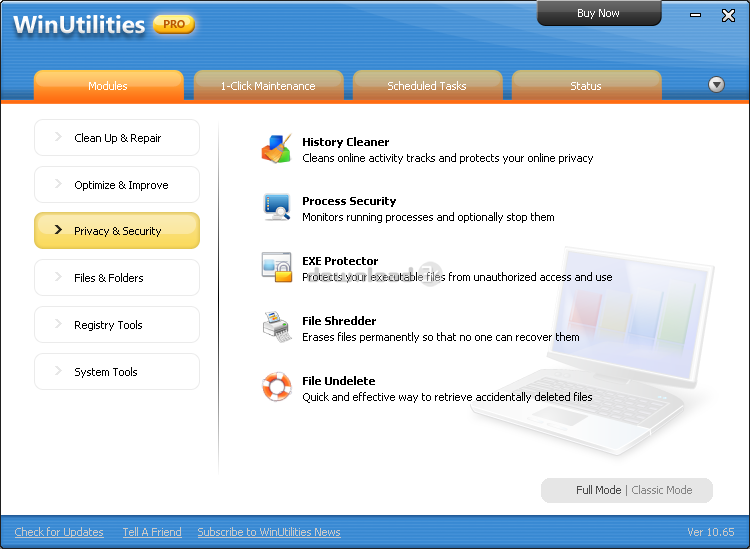Click chevron beside System Tools
This screenshot has width=750, height=549.
58,370
